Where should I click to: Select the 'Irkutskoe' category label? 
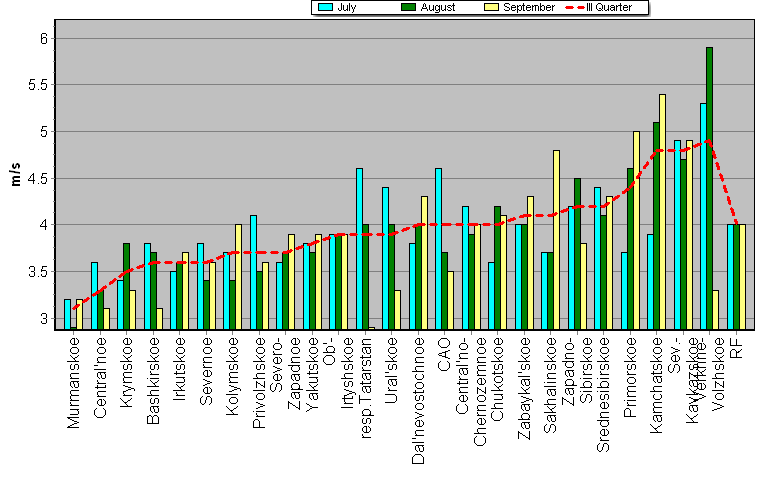(180, 369)
